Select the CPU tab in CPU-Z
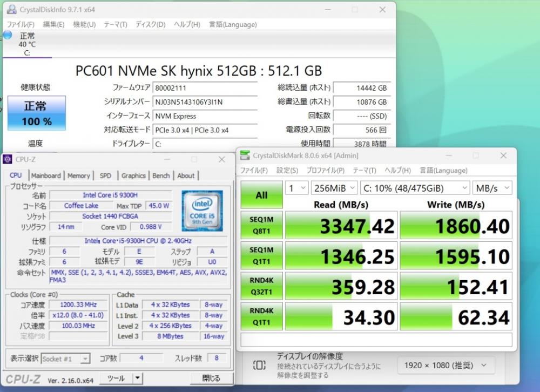The height and width of the screenshot is (392, 540). pos(16,175)
